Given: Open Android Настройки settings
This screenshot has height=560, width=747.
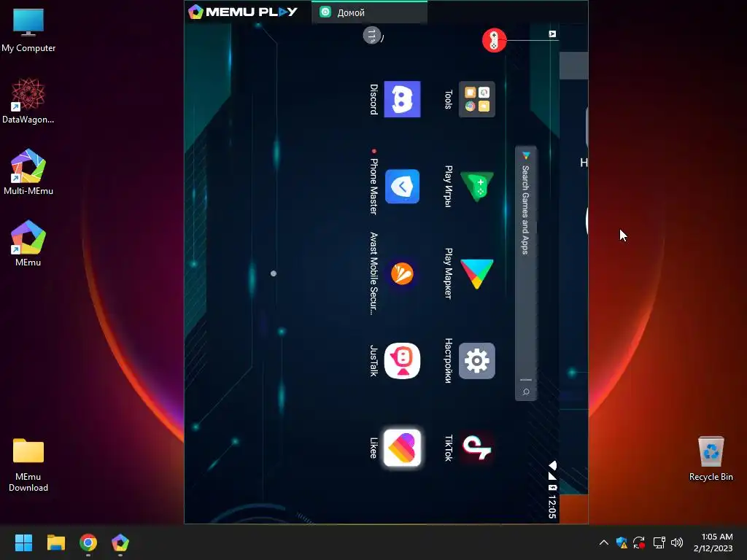Looking at the screenshot, I should click(x=477, y=361).
